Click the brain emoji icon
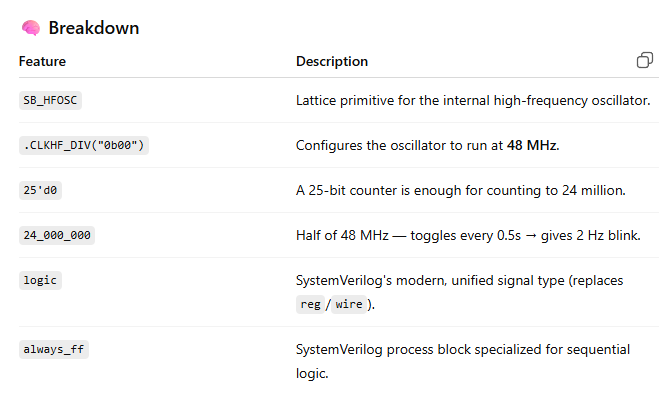Viewport: 668px width, 404px height. pyautogui.click(x=30, y=28)
